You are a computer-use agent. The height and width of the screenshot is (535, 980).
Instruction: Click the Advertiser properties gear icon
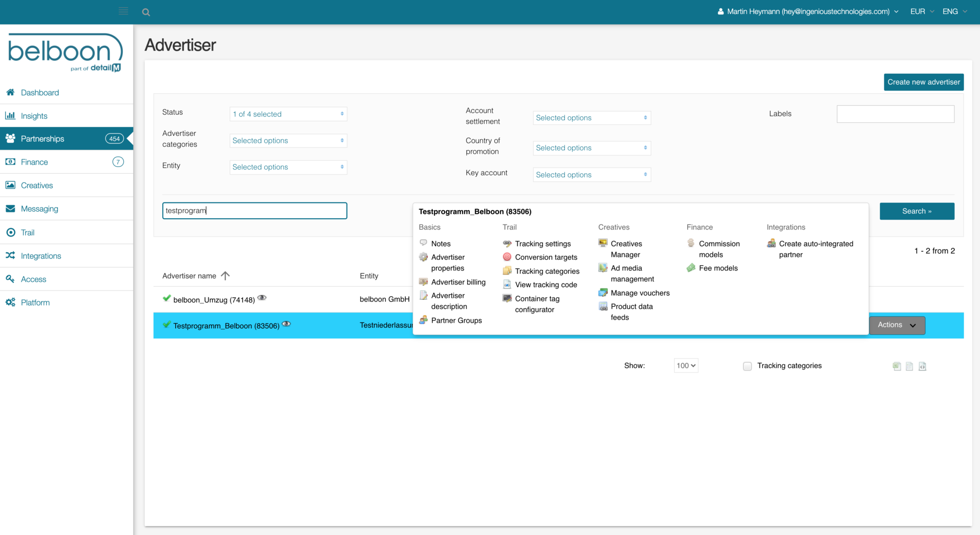423,257
